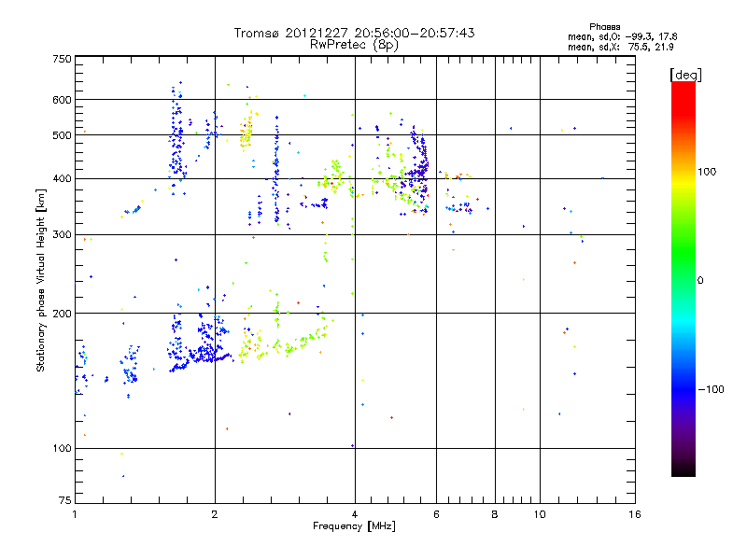Click the y-axis label '600'
747x560 pixels.
pyautogui.click(x=62, y=100)
